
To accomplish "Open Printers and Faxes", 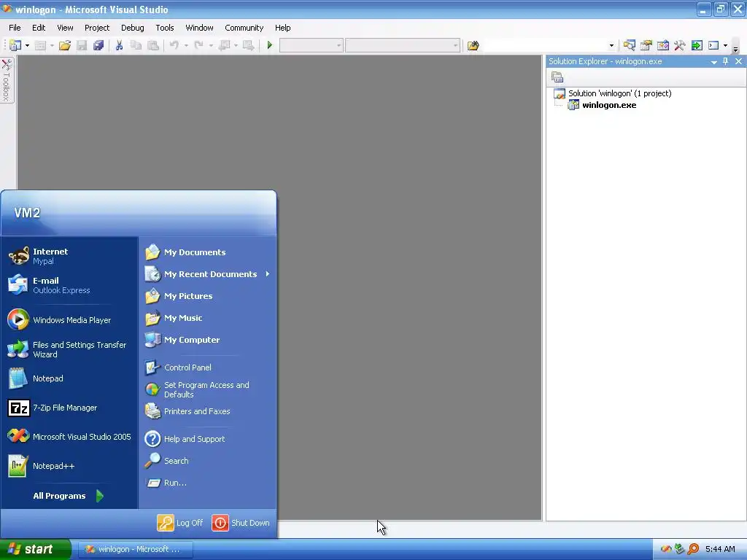I will [x=208, y=411].
